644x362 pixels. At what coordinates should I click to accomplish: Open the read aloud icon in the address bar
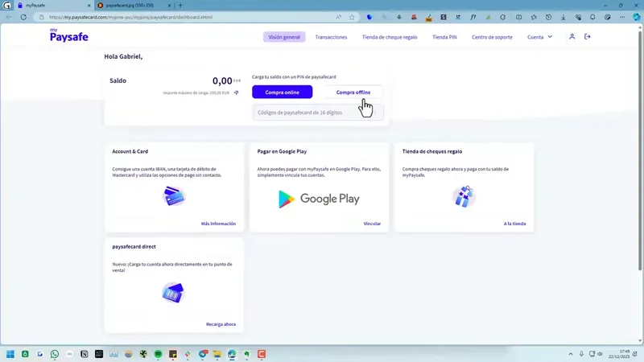point(338,17)
